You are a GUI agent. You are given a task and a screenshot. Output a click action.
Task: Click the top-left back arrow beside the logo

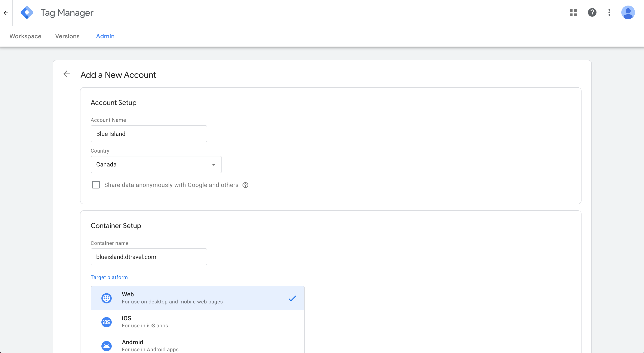(6, 13)
